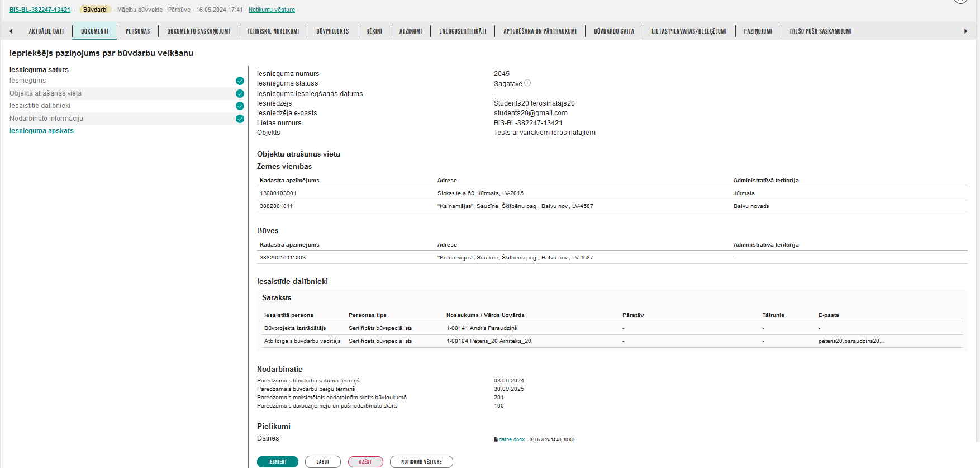Click the green checkmark beside Iesniegums

tap(240, 81)
